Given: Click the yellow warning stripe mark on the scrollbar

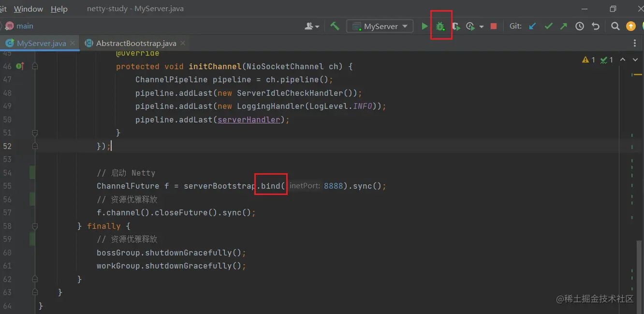Looking at the screenshot, I should (x=637, y=75).
